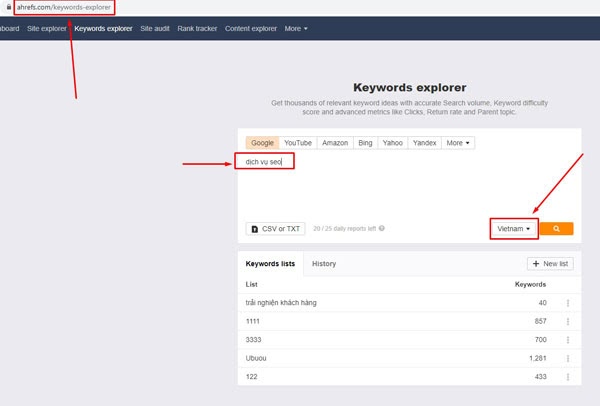600x406 pixels.
Task: Open three-dot menu for Ubuou list
Action: (x=568, y=358)
